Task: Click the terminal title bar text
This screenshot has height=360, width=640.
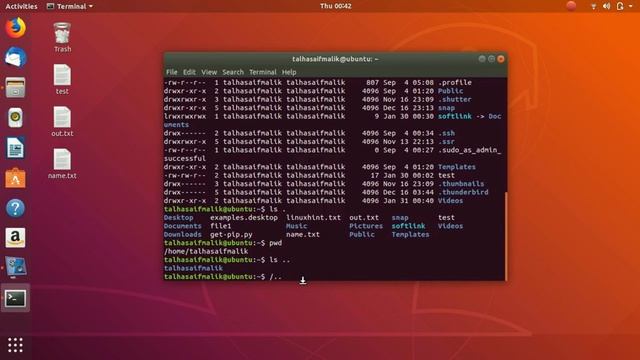Action: pyautogui.click(x=336, y=59)
